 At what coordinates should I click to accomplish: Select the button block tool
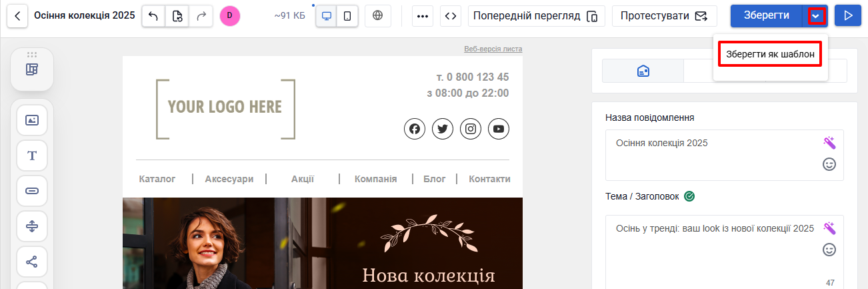point(32,191)
